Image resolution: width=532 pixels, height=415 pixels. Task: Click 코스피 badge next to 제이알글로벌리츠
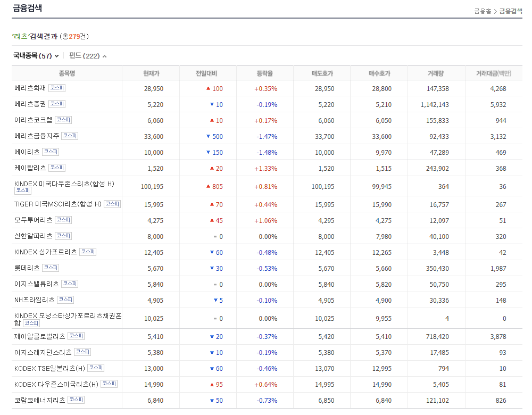76,336
